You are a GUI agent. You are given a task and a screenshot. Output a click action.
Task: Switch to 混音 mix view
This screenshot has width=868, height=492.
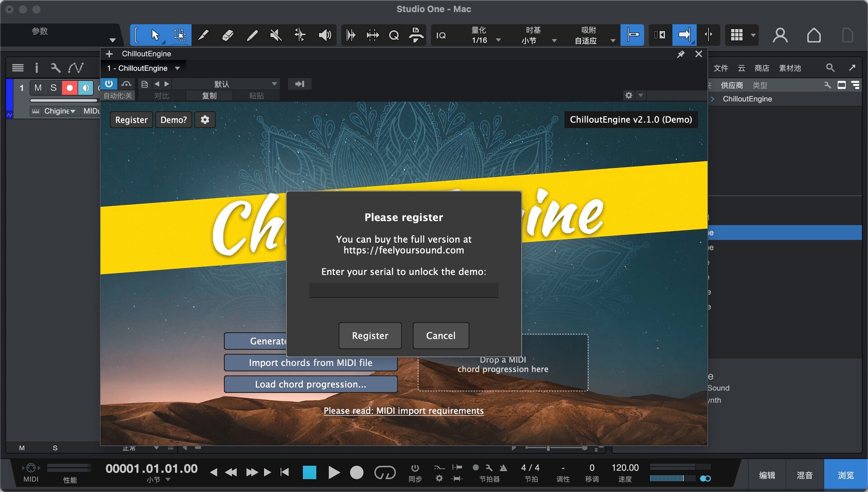(805, 475)
